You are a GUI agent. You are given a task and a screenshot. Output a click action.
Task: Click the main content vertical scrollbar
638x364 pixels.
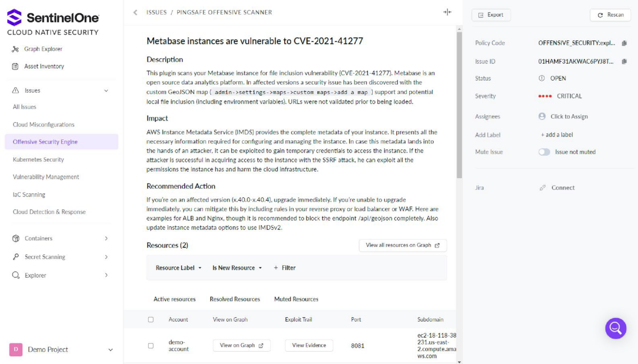[x=459, y=105]
